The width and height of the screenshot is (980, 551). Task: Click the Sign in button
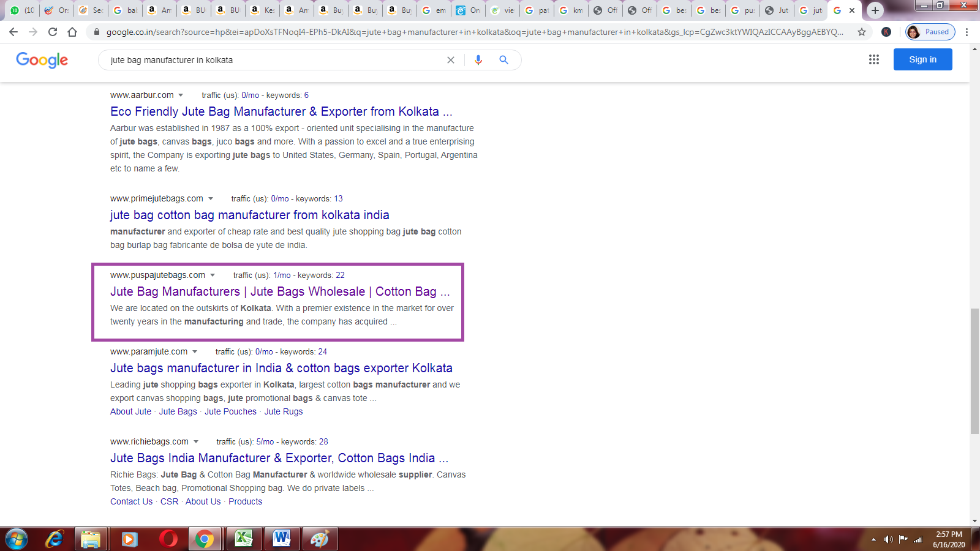(x=922, y=59)
